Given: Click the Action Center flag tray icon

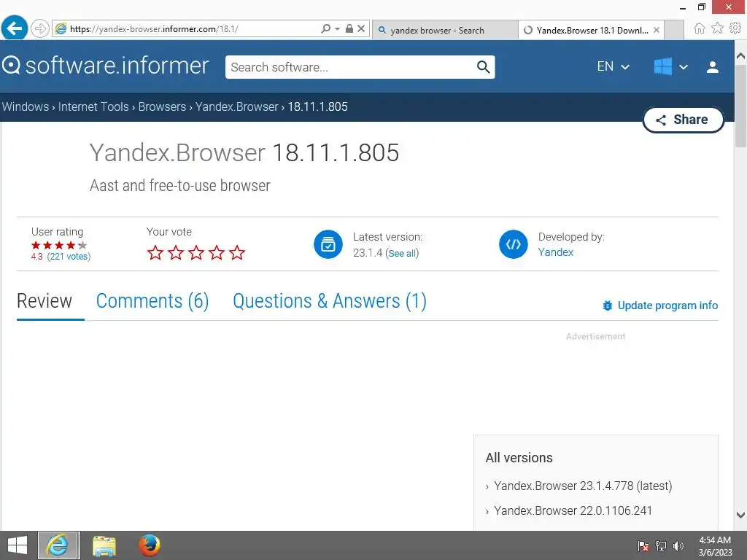Looking at the screenshot, I should tap(643, 546).
